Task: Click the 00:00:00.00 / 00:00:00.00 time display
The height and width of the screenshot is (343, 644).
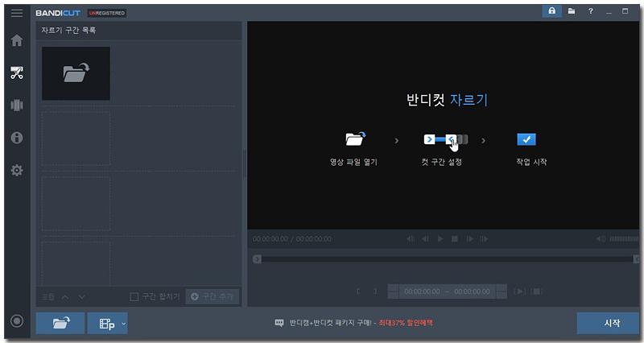Action: point(292,238)
